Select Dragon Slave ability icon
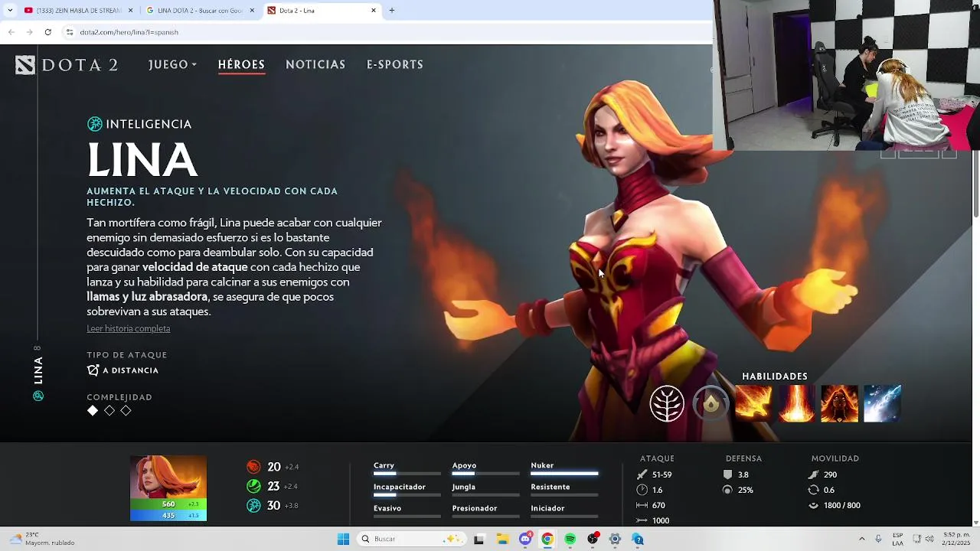980x551 pixels. pyautogui.click(x=753, y=403)
